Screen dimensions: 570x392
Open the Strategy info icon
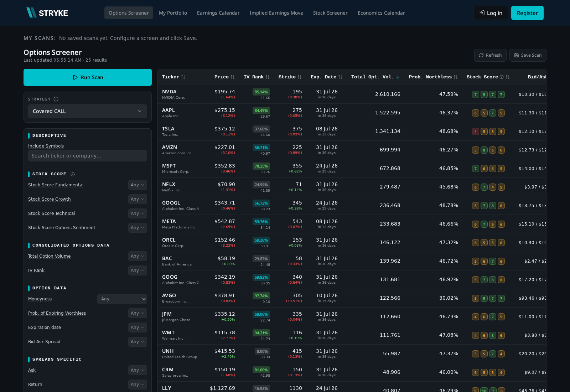[x=56, y=99]
